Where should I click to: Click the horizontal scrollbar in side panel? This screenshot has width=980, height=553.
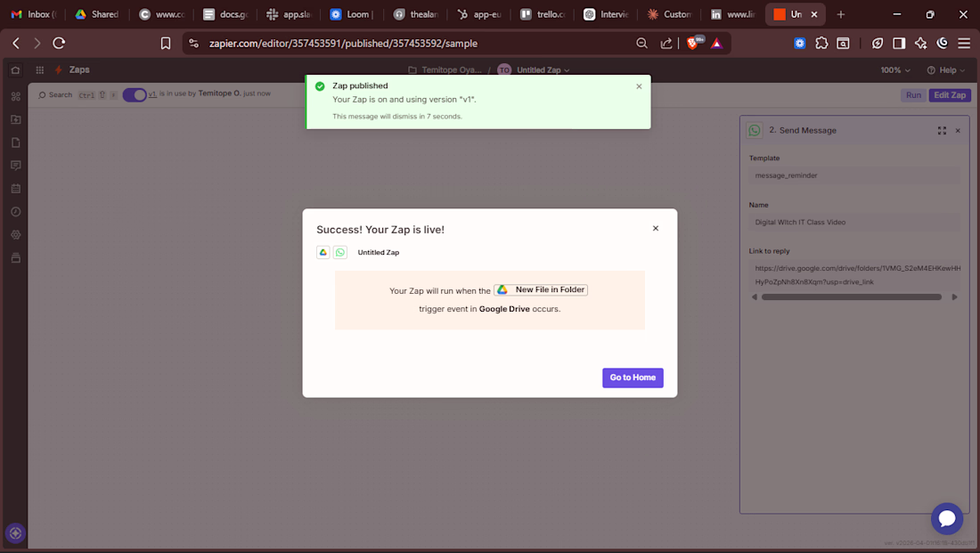(x=851, y=297)
